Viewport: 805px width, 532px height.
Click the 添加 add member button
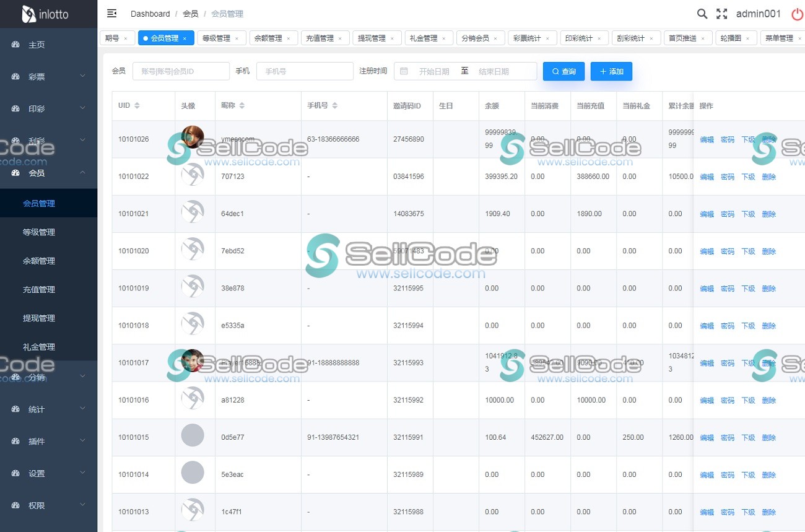point(611,71)
